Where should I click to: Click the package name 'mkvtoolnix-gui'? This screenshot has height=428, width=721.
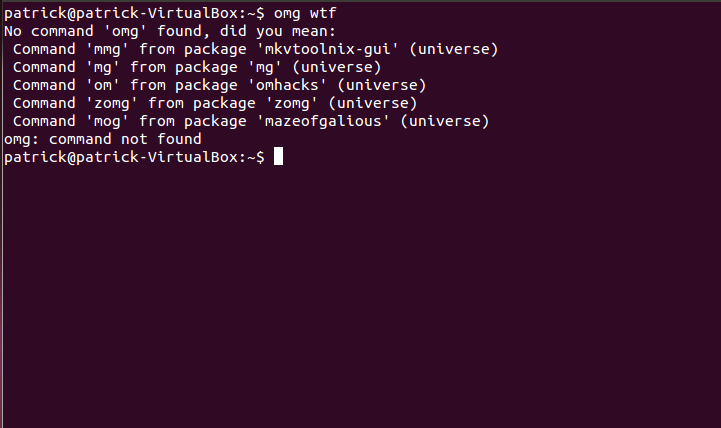328,50
